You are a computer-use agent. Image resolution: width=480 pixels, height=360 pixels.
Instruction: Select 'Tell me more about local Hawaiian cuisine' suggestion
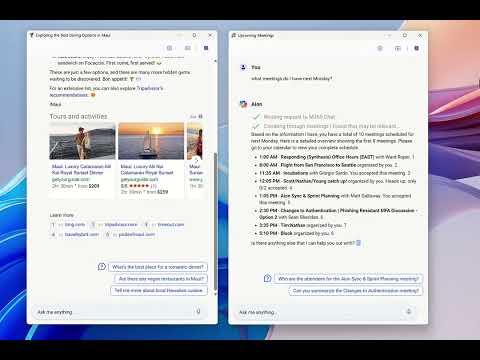click(x=159, y=290)
